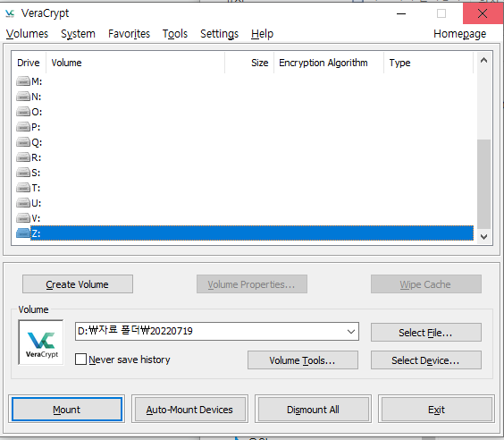Viewport: 504px width, 440px height.
Task: Minimize the VeraCrypt window
Action: (x=401, y=13)
